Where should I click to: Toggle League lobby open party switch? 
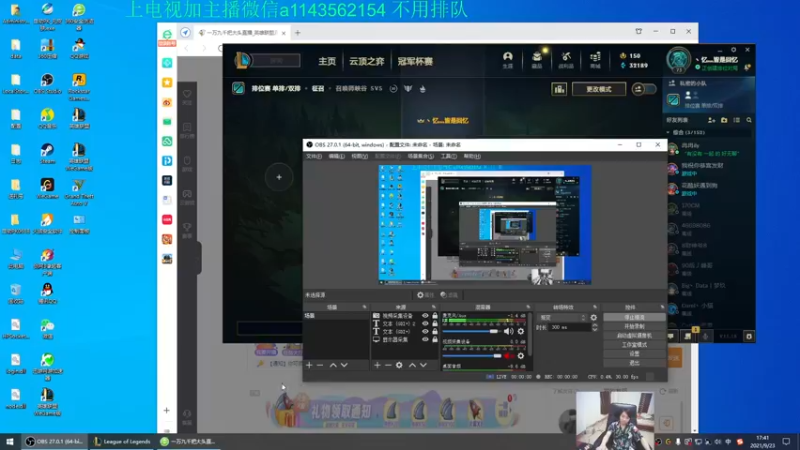point(644,89)
